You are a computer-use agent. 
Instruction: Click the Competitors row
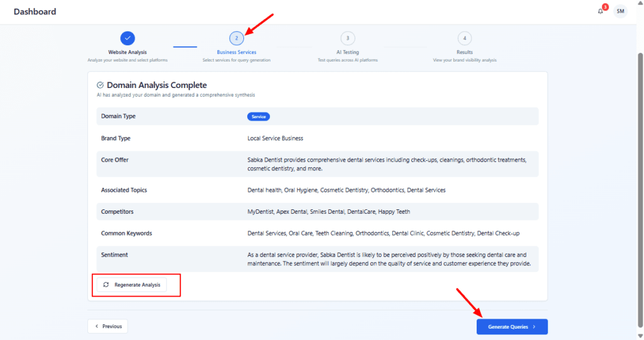click(318, 212)
